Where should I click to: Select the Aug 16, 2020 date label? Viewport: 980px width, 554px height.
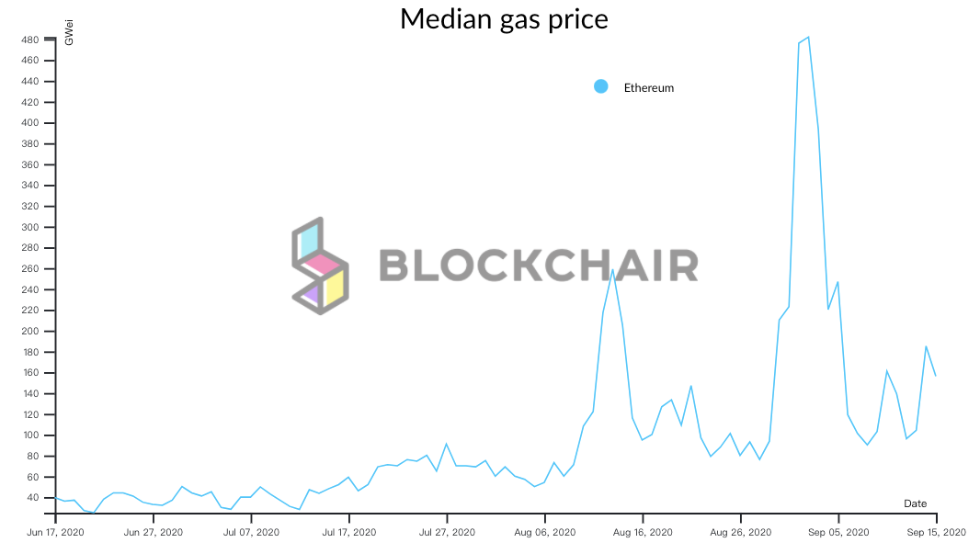pyautogui.click(x=643, y=532)
